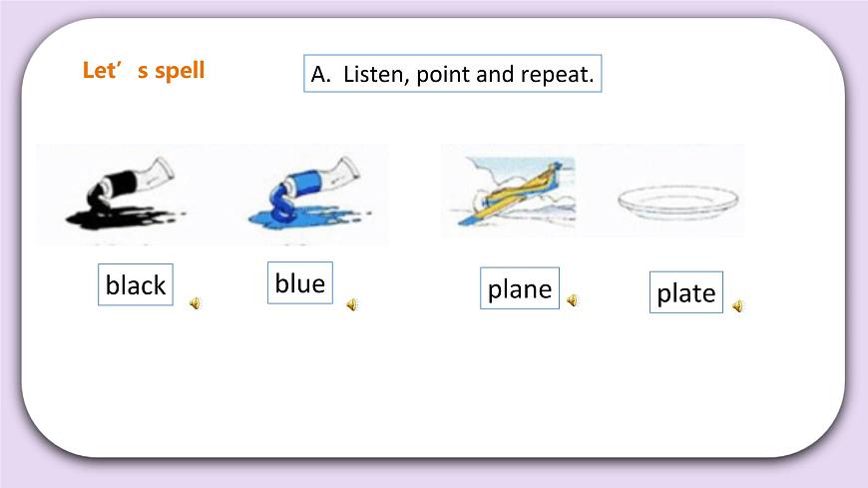The height and width of the screenshot is (488, 868).
Task: Click the spilled blue paint puddle
Action: (x=307, y=218)
